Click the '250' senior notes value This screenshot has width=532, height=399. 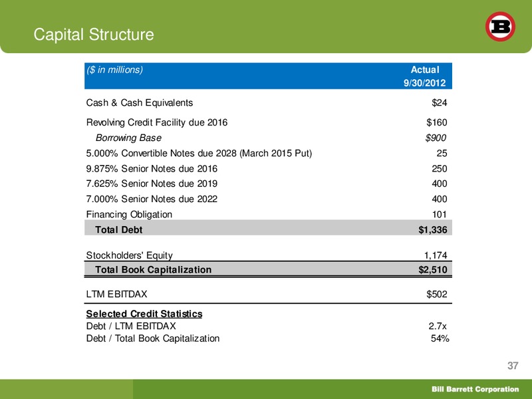point(440,169)
